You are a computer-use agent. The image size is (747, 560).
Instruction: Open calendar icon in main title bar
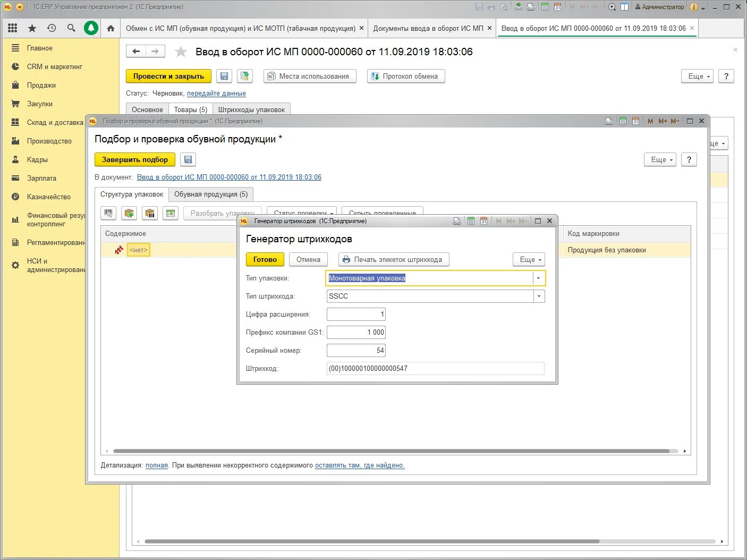point(557,7)
